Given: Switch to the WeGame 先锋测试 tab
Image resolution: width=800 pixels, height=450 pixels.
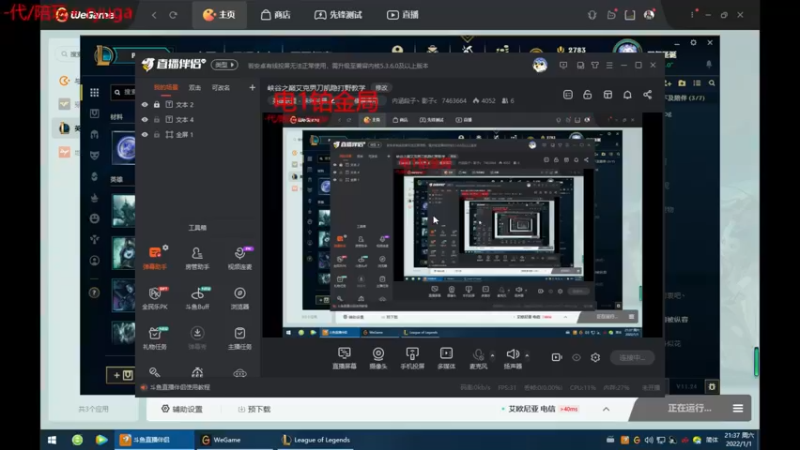Looking at the screenshot, I should pos(338,15).
